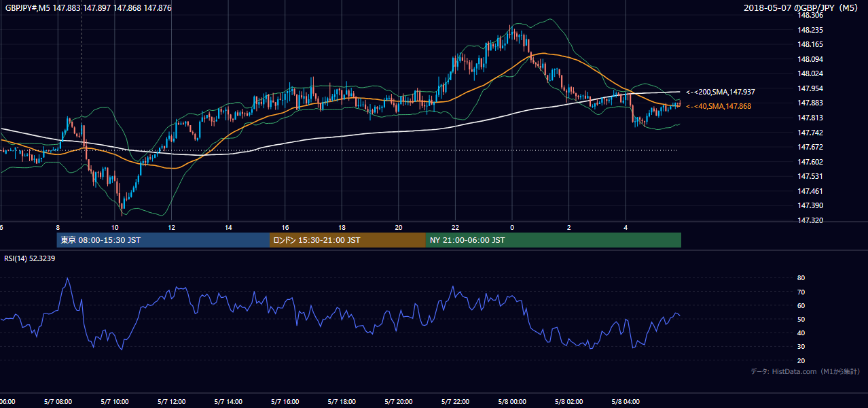Select the NY 21:00-06:00 JST session bar

(554, 240)
